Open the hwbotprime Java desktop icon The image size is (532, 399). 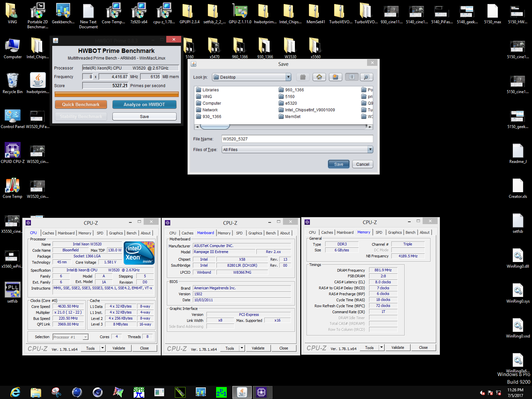38,83
